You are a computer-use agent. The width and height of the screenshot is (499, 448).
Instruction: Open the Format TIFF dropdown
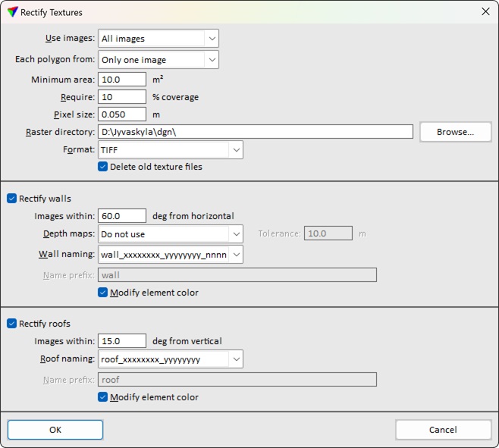[170, 150]
